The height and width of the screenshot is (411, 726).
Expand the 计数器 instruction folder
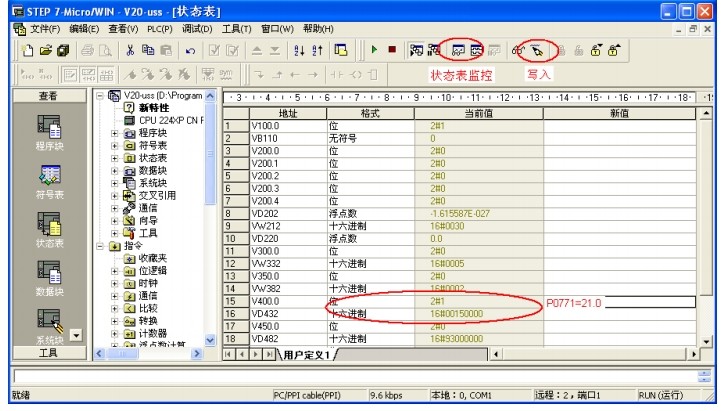coord(114,333)
